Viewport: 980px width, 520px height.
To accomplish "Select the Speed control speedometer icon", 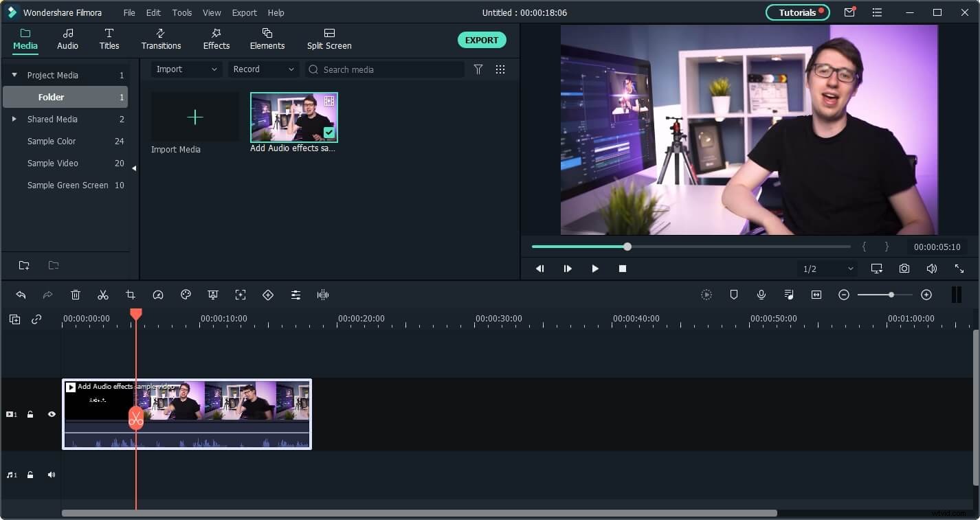I will point(158,295).
